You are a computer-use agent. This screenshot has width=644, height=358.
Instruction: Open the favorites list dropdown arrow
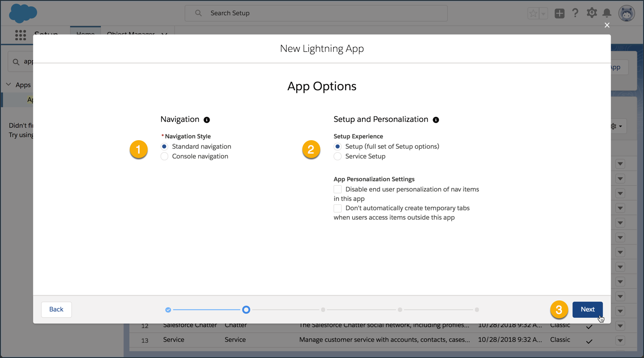point(543,13)
